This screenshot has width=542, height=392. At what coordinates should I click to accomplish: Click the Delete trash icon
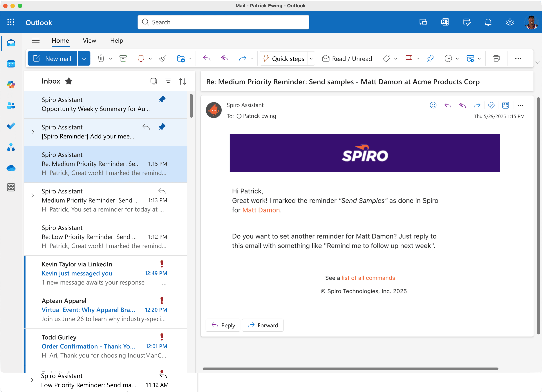pyautogui.click(x=101, y=59)
